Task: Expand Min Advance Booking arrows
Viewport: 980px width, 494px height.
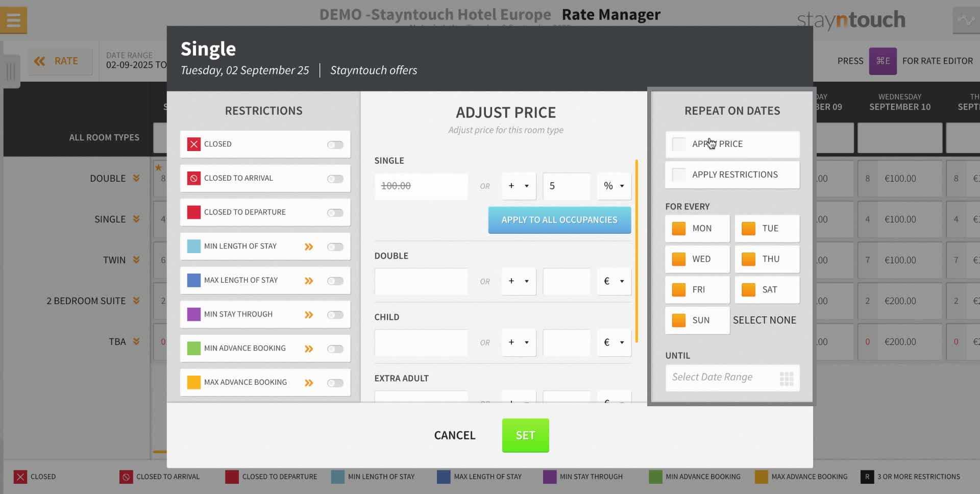Action: (x=309, y=349)
